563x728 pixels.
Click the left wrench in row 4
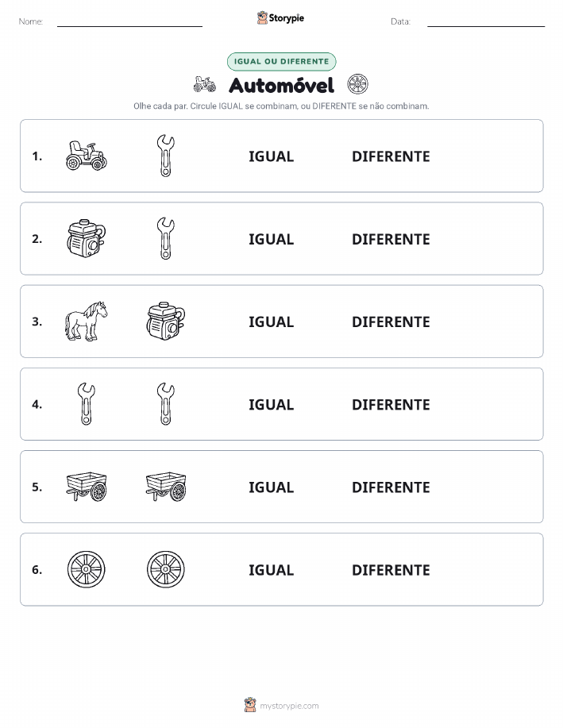click(87, 404)
